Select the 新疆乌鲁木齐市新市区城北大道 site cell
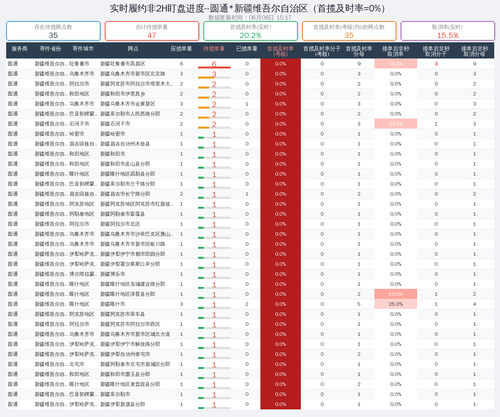This screenshot has height=417, width=500. click(135, 334)
